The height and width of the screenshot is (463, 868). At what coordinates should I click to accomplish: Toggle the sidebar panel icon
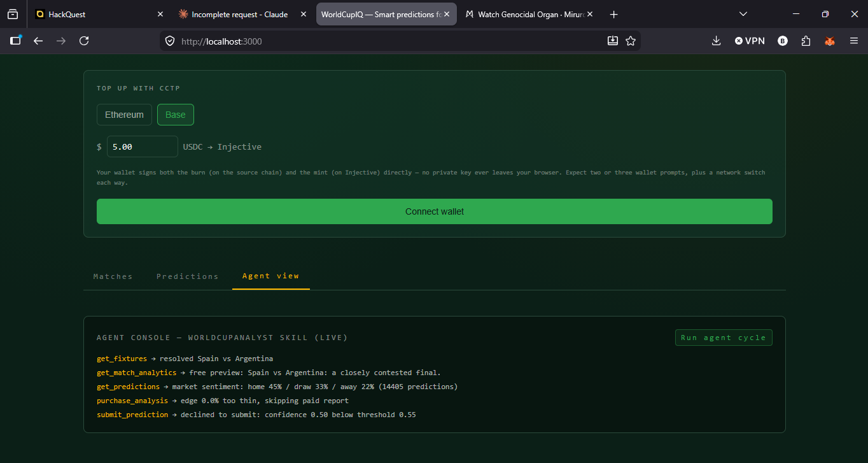click(x=16, y=41)
